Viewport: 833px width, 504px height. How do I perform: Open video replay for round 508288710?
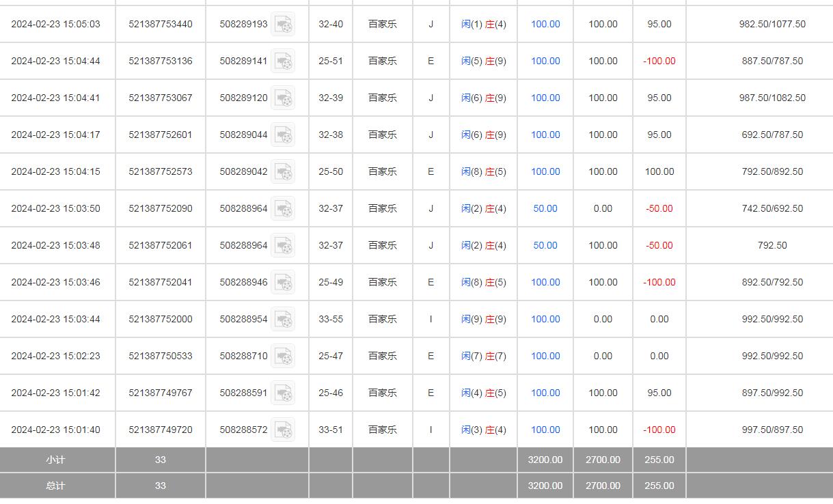point(283,356)
